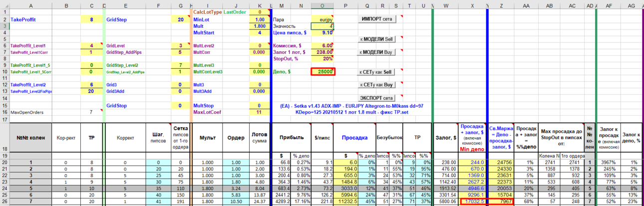Select column header O
Screen dimensions: 644x206
[x=322, y=5]
